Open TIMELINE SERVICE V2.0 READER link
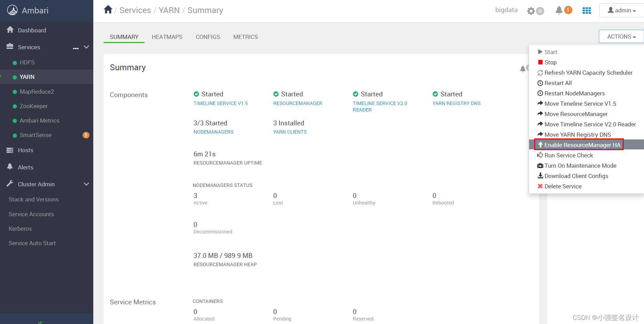644x324 pixels. (x=380, y=106)
